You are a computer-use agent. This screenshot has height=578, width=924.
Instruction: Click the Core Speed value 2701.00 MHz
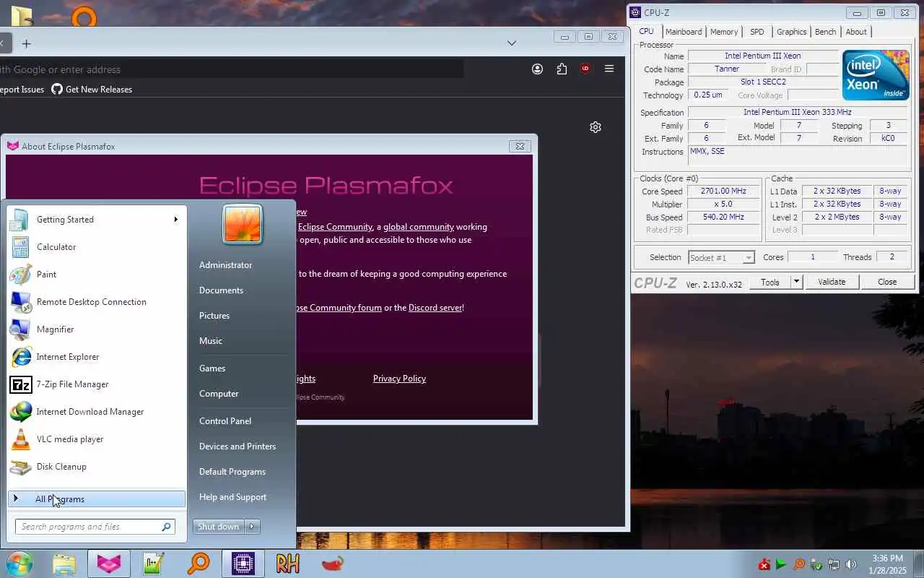tap(723, 191)
